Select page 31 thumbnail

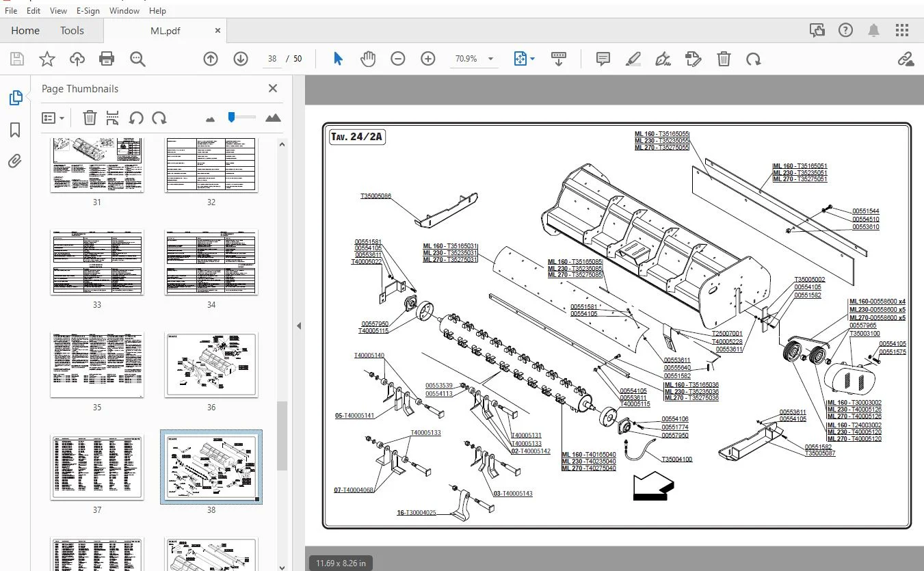[97, 165]
